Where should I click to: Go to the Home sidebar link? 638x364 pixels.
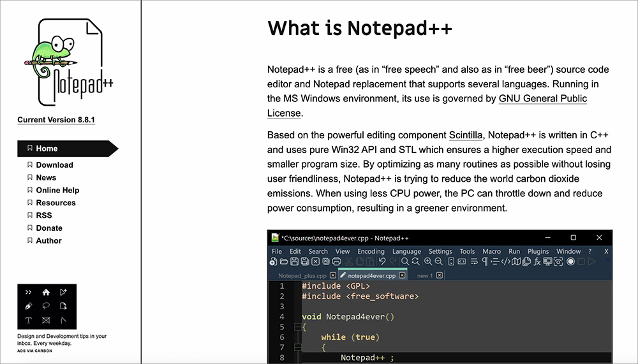pyautogui.click(x=68, y=149)
